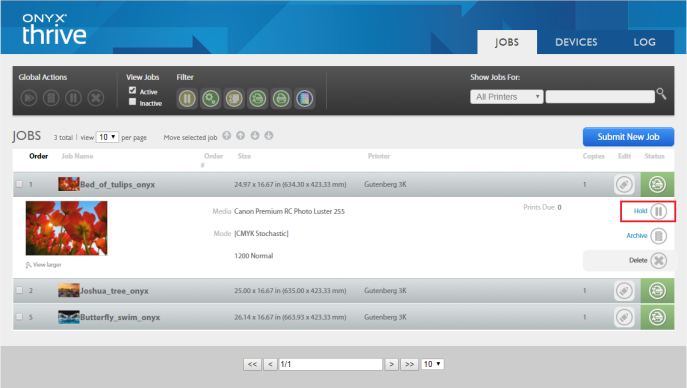Enable the Inactive view jobs checkbox
The width and height of the screenshot is (687, 388).
pyautogui.click(x=132, y=102)
